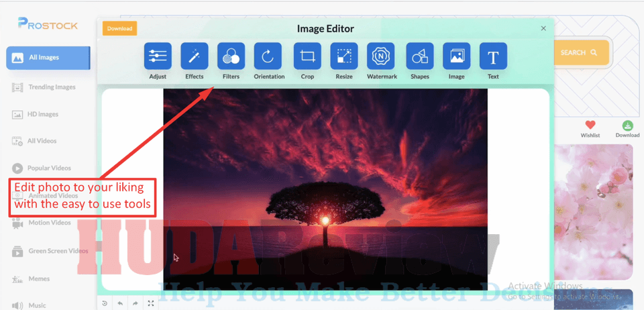Activate the Crop tool
The height and width of the screenshot is (310, 644).
click(307, 56)
